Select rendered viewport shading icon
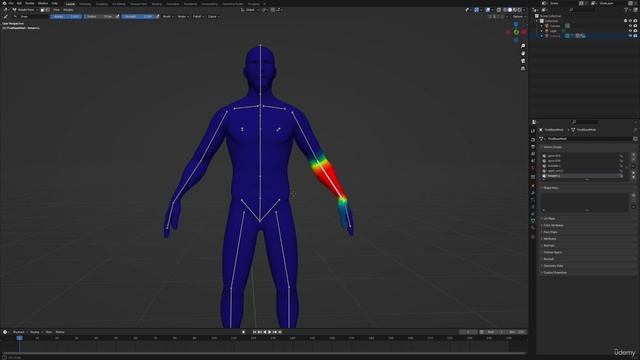 (520, 10)
